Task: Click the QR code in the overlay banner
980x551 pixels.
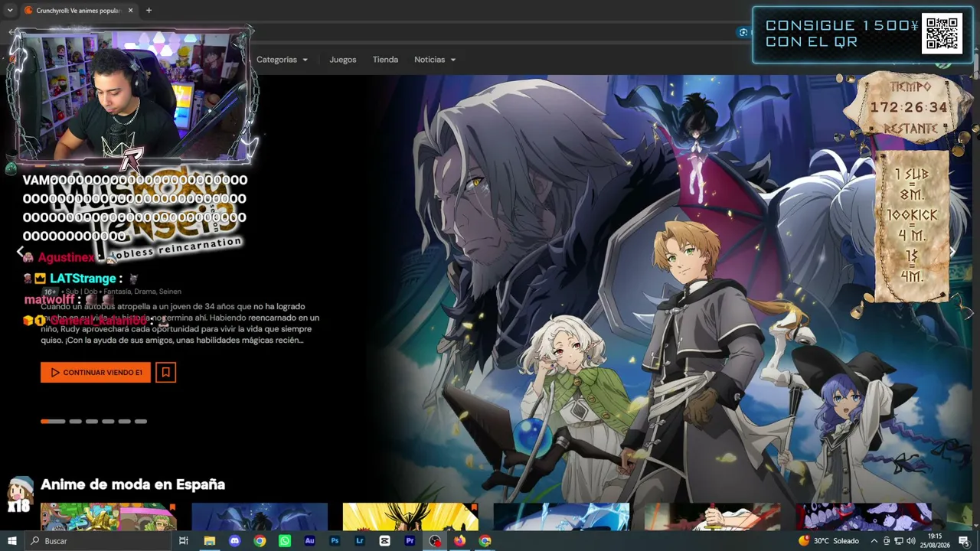Action: 942,34
